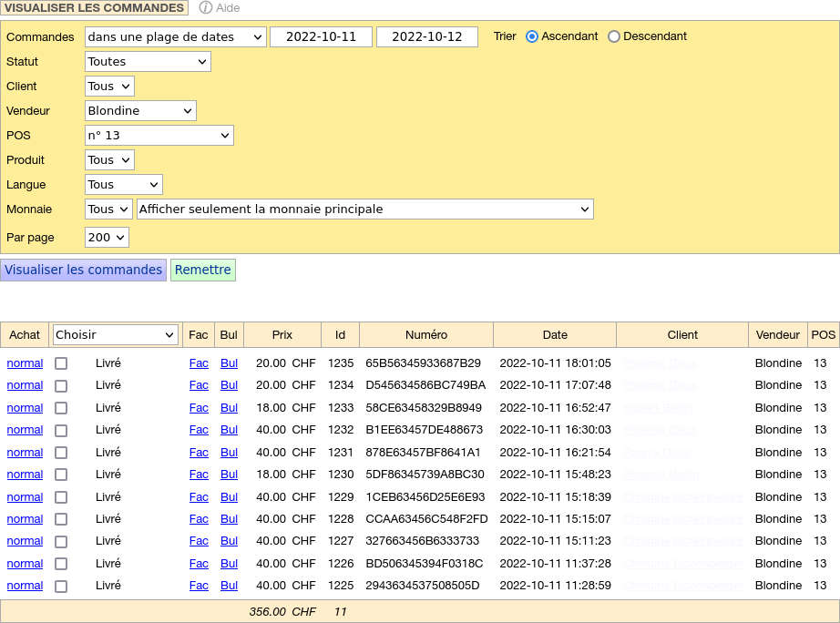The height and width of the screenshot is (623, 840).
Task: Open the main currency display dropdown
Action: click(x=364, y=209)
